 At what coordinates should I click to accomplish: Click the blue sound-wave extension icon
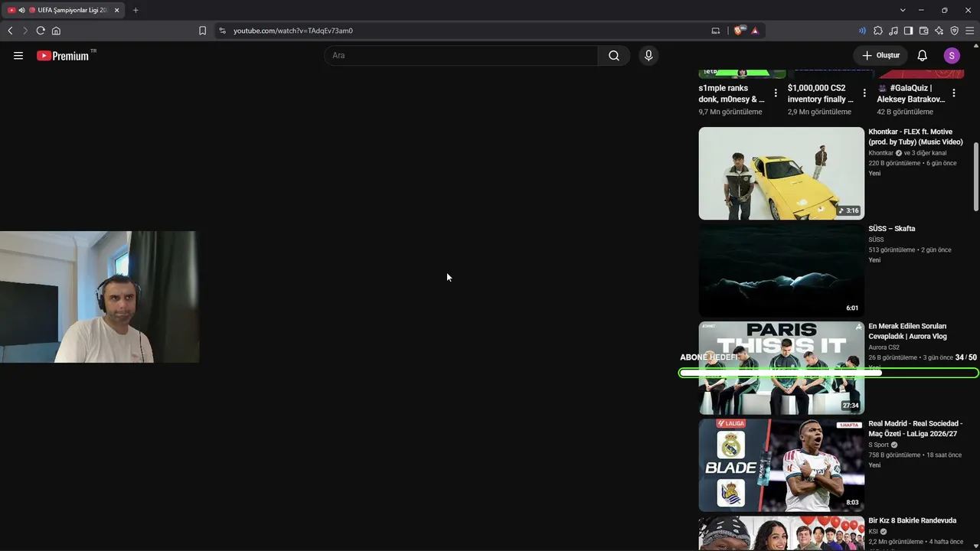(863, 31)
